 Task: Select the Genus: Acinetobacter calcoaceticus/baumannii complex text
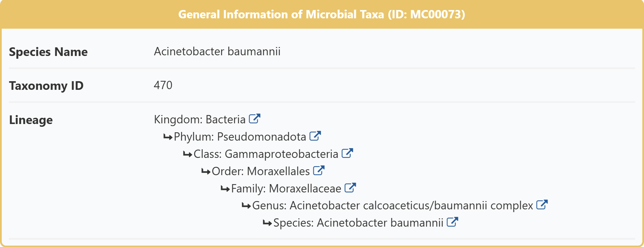393,206
